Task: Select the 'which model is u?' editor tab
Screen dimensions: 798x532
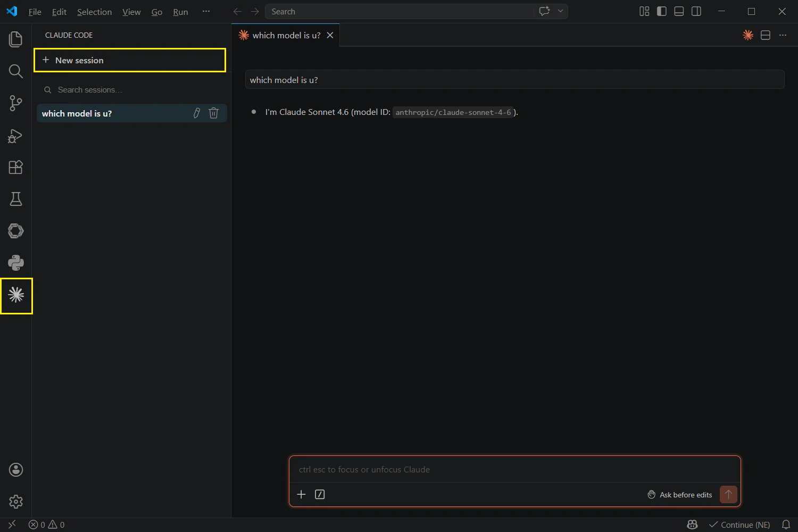Action: point(286,35)
